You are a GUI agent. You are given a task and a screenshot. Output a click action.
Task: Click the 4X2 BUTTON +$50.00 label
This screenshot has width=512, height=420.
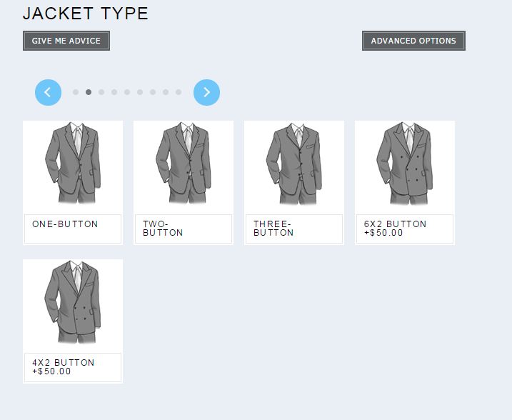pyautogui.click(x=63, y=367)
